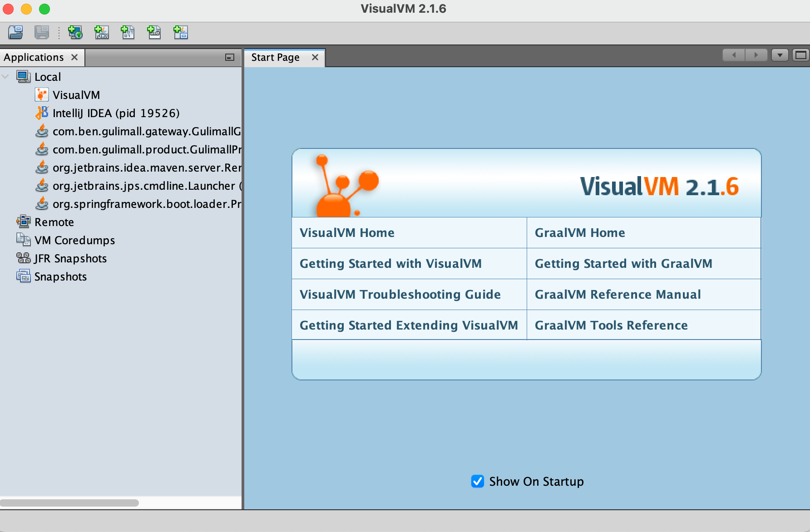This screenshot has height=532, width=810.
Task: Click the Add JFR Snapshot toolbar icon
Action: pyautogui.click(x=154, y=33)
